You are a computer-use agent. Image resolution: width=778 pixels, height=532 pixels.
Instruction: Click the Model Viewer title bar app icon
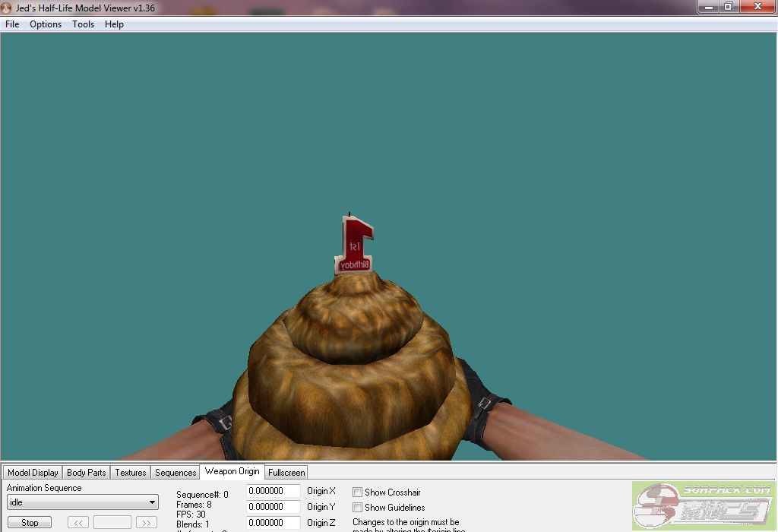[x=6, y=8]
